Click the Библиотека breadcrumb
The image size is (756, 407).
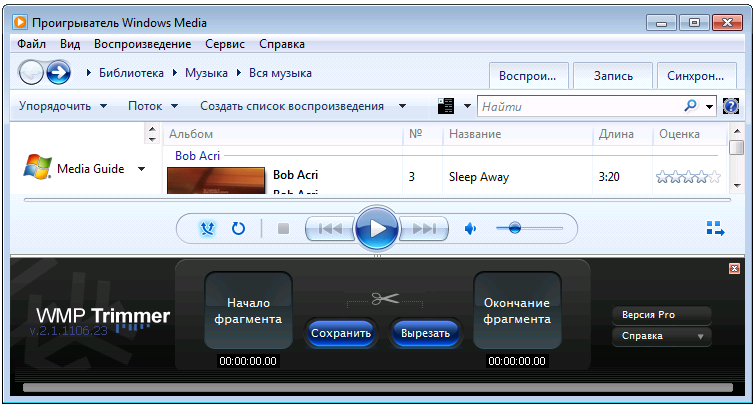pos(131,73)
